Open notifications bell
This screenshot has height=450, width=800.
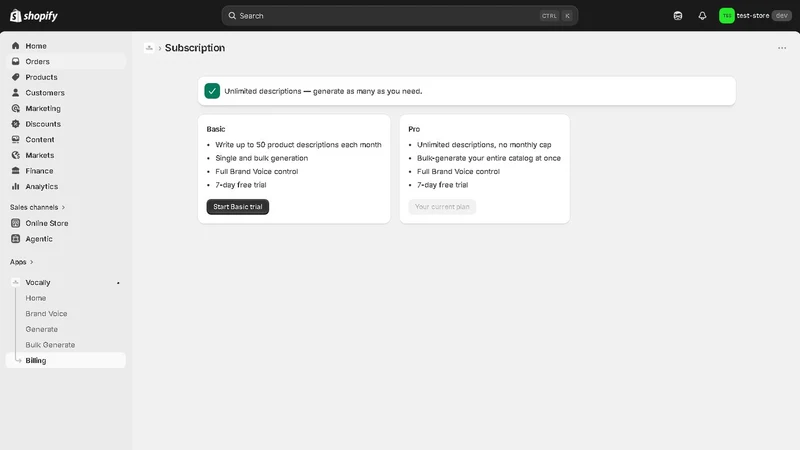702,16
